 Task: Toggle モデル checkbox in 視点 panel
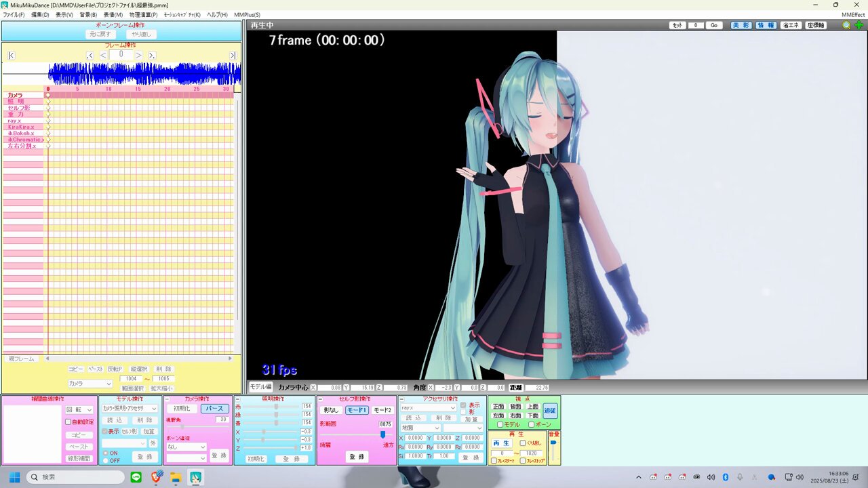point(500,424)
